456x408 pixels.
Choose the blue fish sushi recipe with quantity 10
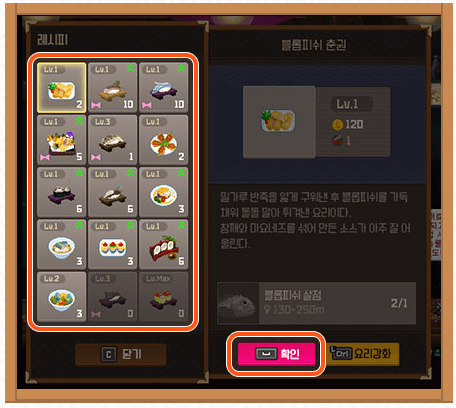click(164, 88)
